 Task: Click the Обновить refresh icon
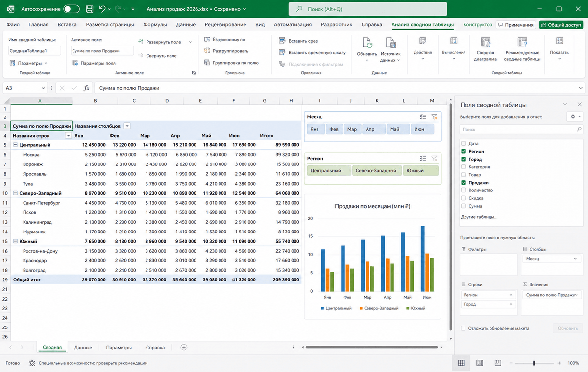(367, 43)
